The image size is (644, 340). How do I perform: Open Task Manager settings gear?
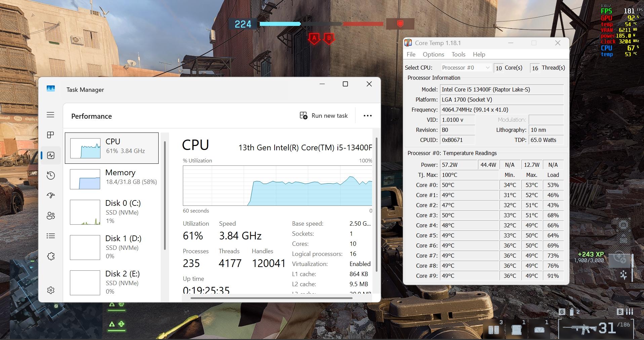(51, 290)
